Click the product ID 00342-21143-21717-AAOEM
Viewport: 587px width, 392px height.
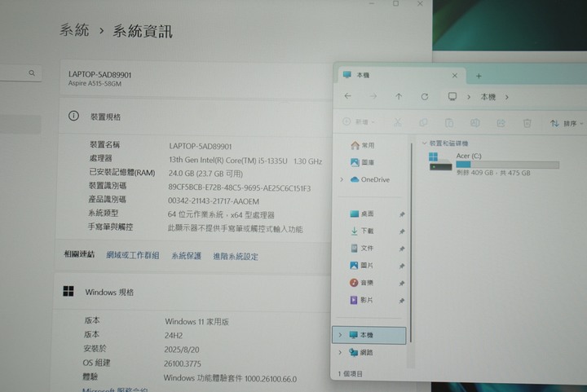click(214, 201)
